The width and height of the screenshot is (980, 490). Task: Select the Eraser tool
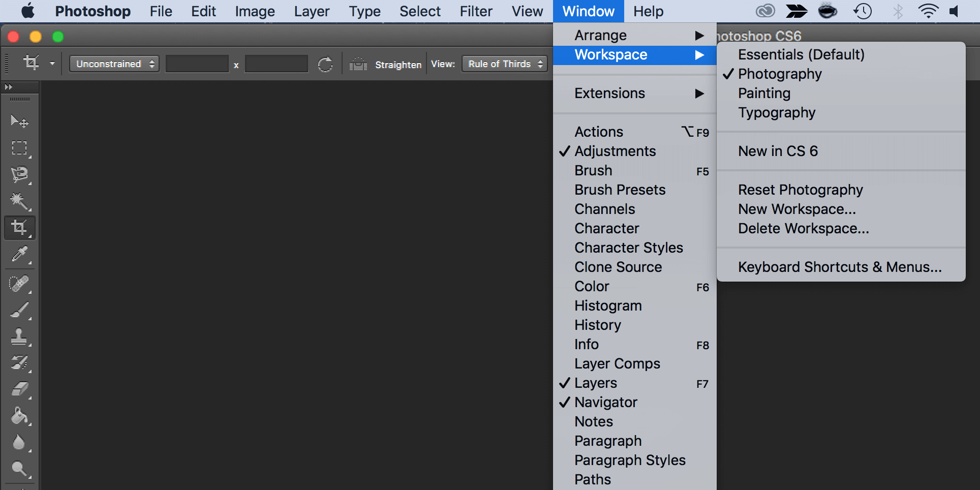coord(19,389)
